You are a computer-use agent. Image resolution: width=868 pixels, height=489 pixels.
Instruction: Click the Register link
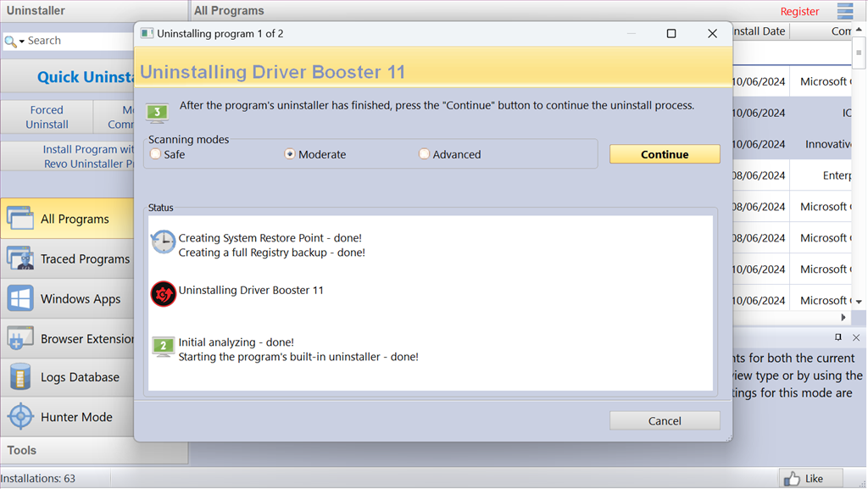pos(799,12)
